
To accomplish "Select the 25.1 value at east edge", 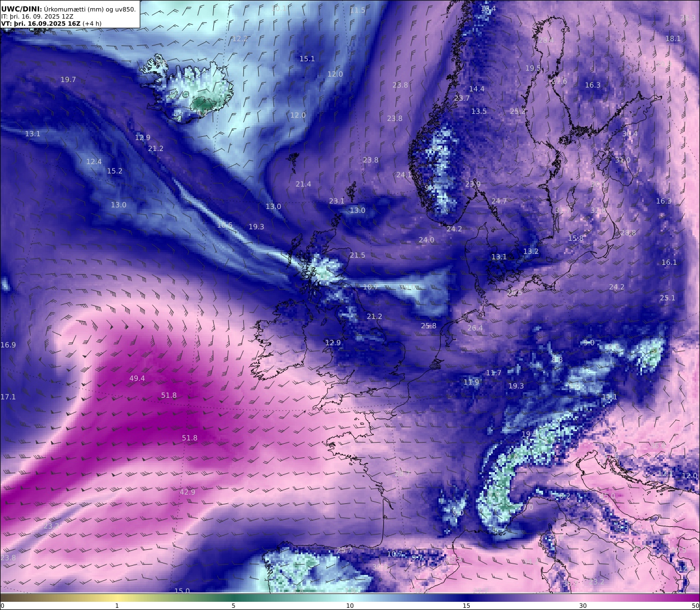I will coord(668,298).
